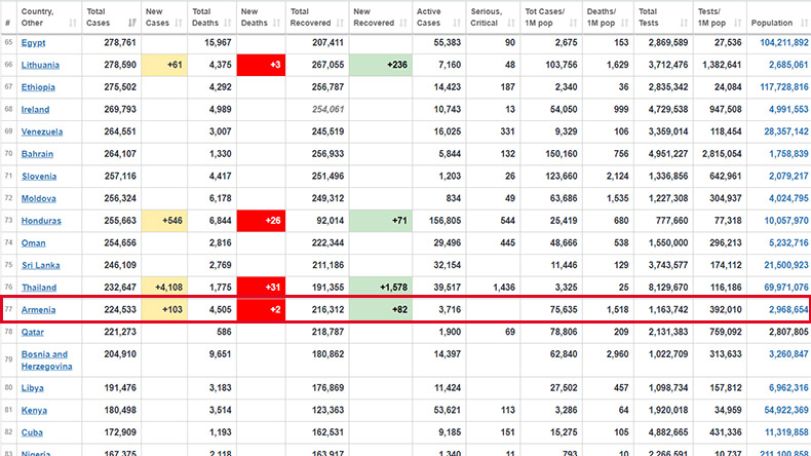The width and height of the screenshot is (811, 456).
Task: Sort by New Deaths column arrow
Action: (277, 23)
